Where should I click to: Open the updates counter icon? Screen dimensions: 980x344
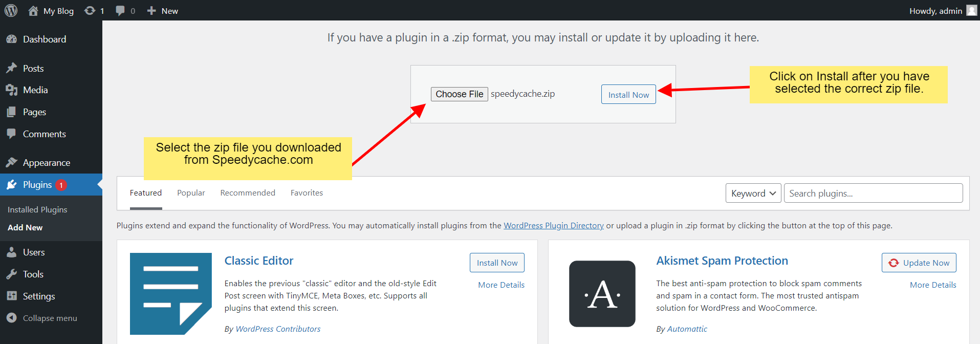(x=90, y=11)
